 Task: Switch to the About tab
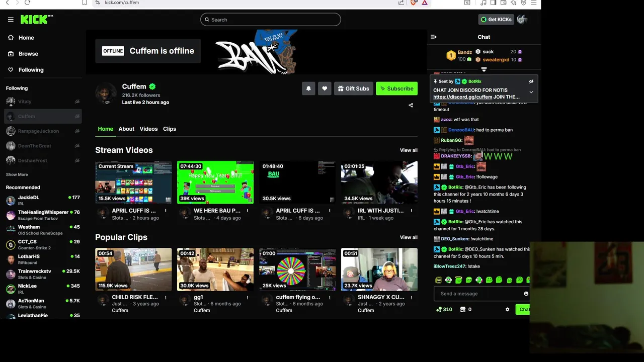click(126, 129)
